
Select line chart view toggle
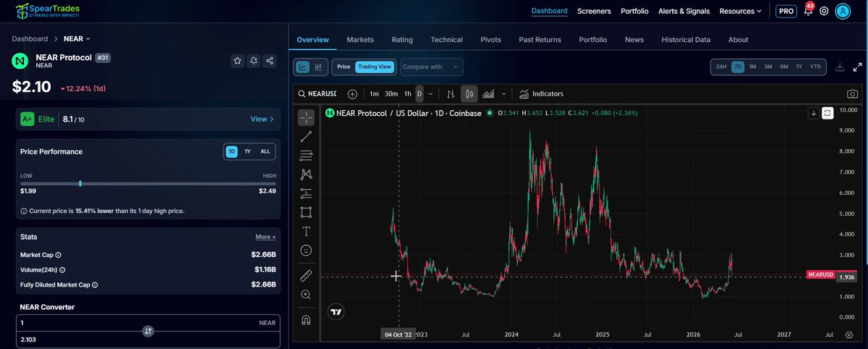click(x=303, y=67)
